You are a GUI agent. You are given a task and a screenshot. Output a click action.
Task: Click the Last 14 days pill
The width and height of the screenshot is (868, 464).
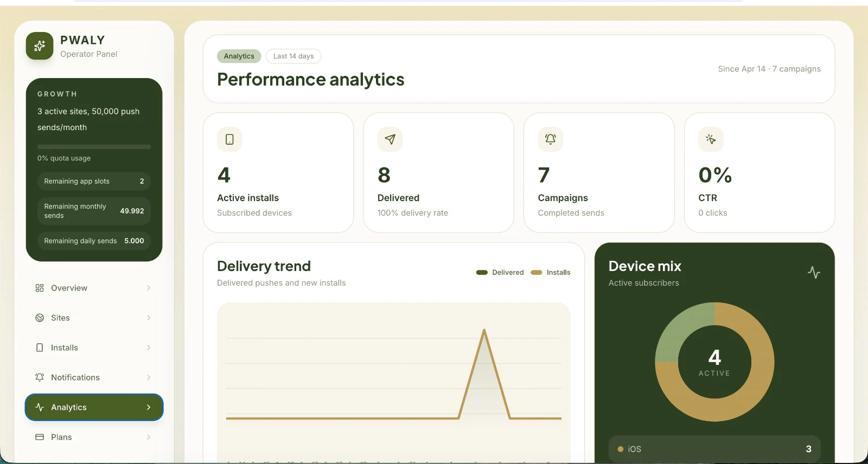click(x=293, y=56)
